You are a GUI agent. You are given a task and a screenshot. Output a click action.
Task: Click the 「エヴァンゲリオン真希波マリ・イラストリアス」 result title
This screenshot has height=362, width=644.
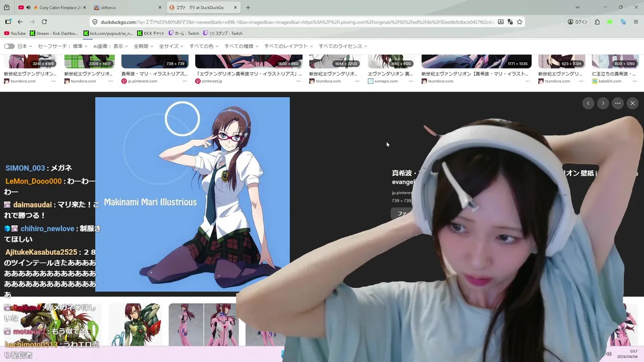[249, 74]
